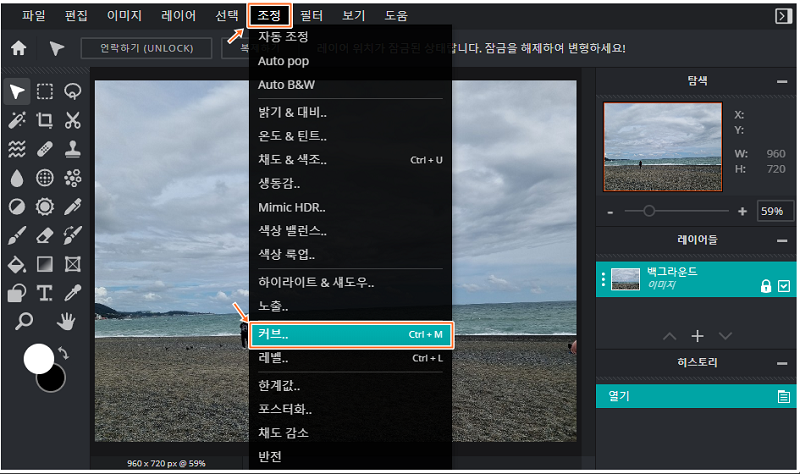Collapse the 레이어들 layers panel
Image resolution: width=800 pixels, height=474 pixels.
[x=782, y=240]
